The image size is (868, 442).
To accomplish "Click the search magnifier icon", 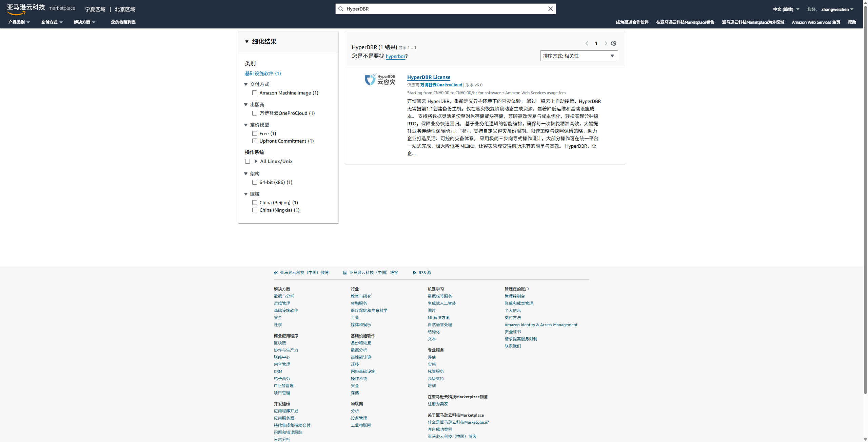I will (x=341, y=9).
